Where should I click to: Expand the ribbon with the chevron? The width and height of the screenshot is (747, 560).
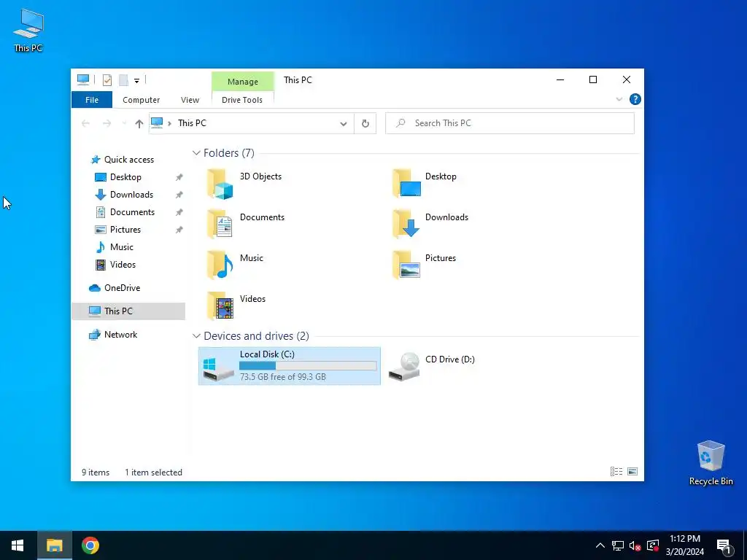(619, 99)
